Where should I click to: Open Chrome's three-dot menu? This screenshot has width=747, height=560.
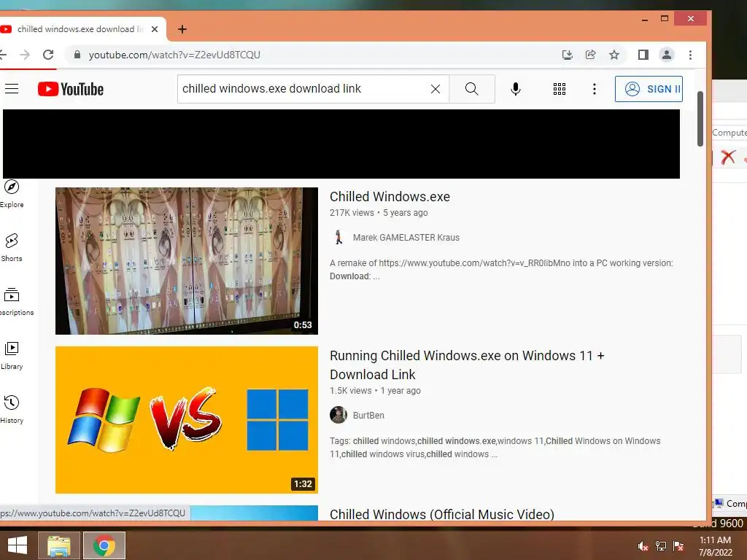click(x=690, y=55)
